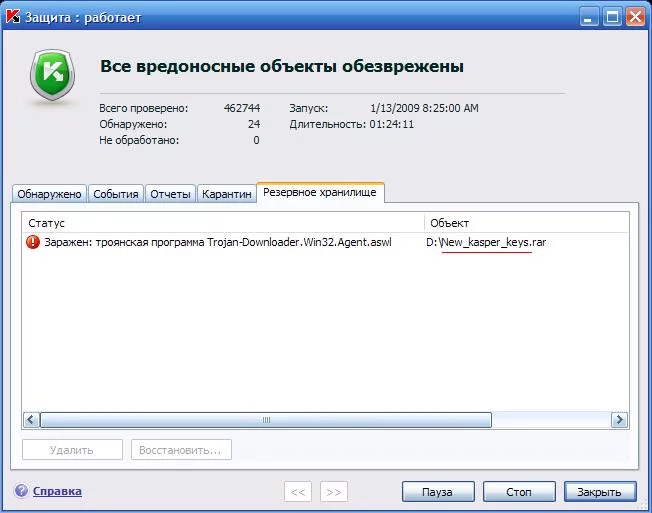Click the horizontal scrollbar thumb
Screen dimensions: 652x513
click(266, 419)
